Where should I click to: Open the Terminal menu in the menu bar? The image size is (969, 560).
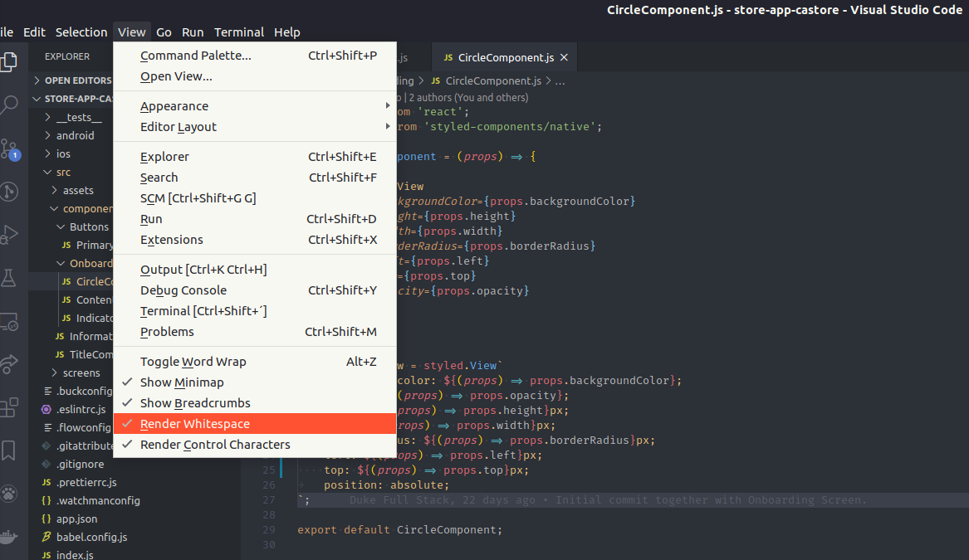(238, 32)
